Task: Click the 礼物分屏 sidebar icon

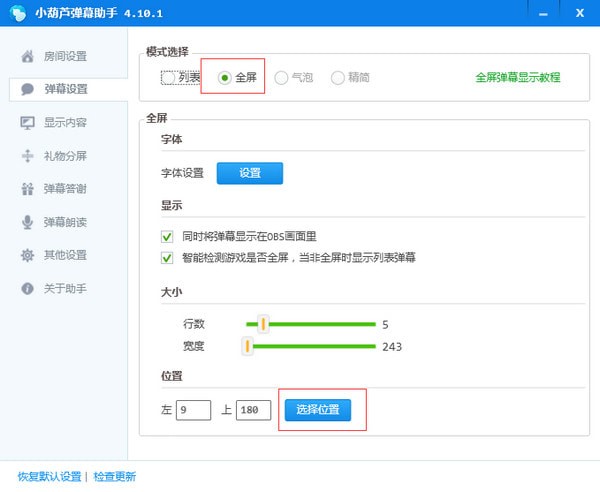Action: 27,155
